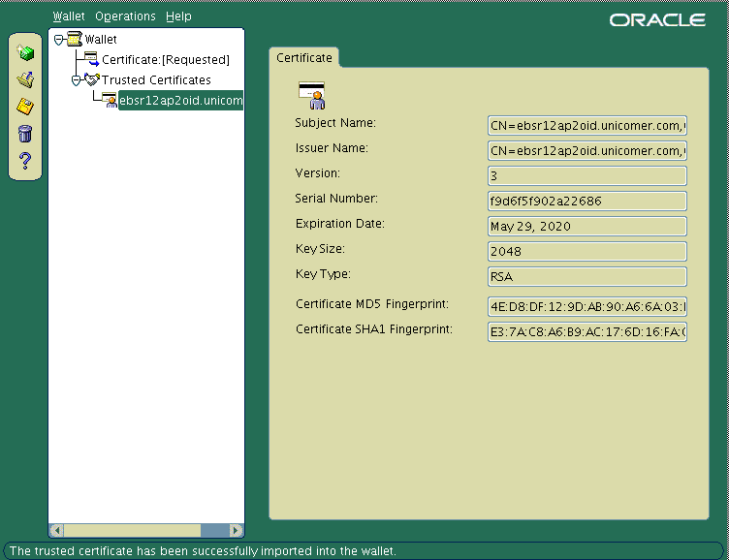729x560 pixels.
Task: Click the tree scrollbar right arrow
Action: [236, 530]
